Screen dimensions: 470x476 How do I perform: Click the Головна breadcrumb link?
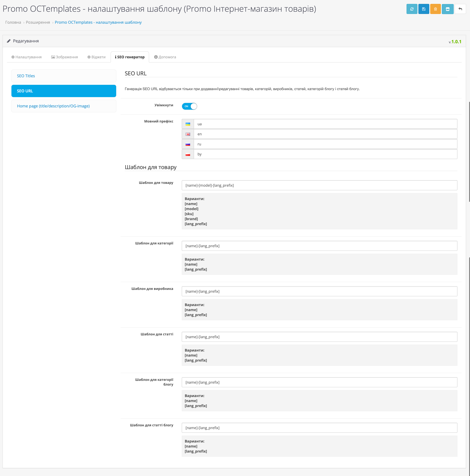13,22
